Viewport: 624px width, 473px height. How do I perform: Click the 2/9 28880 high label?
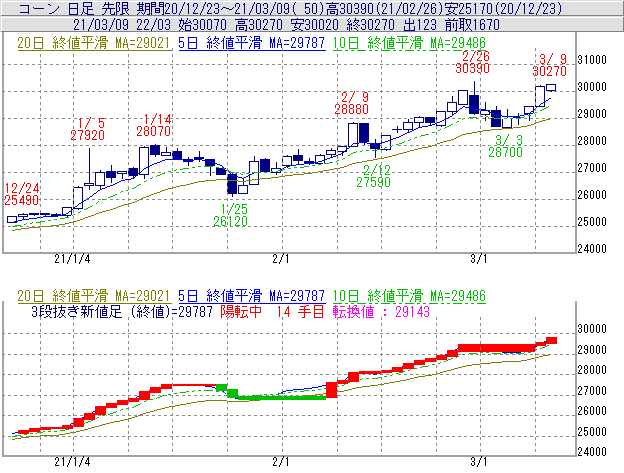[352, 103]
